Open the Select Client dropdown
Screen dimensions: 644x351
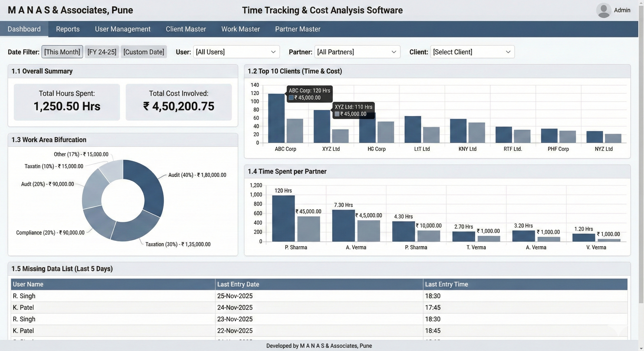click(x=472, y=52)
